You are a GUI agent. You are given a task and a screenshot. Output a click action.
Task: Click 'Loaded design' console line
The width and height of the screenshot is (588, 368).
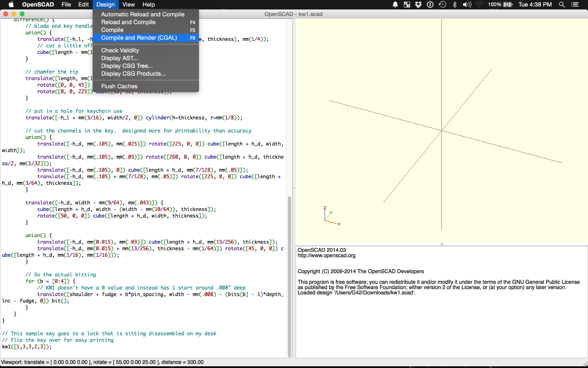[x=356, y=293]
